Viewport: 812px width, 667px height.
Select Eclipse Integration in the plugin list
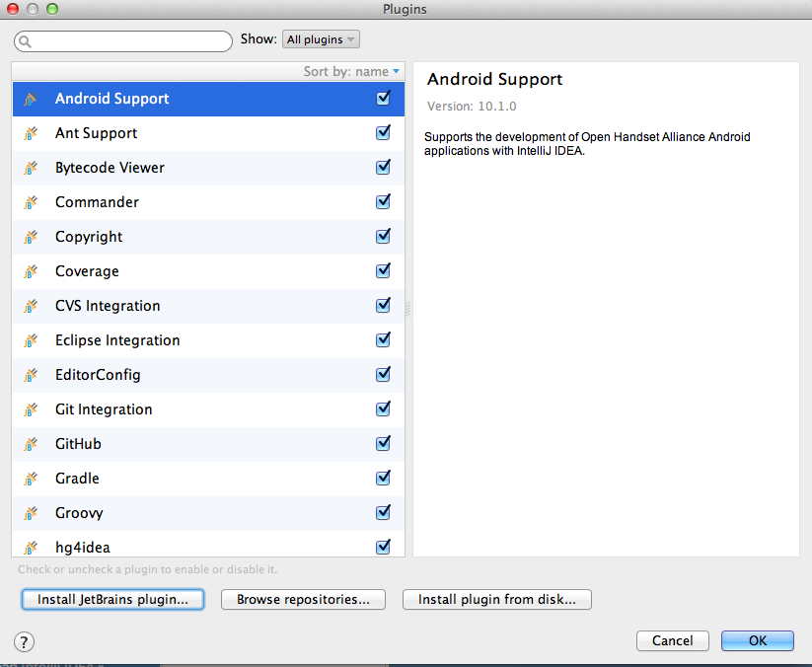click(x=117, y=340)
